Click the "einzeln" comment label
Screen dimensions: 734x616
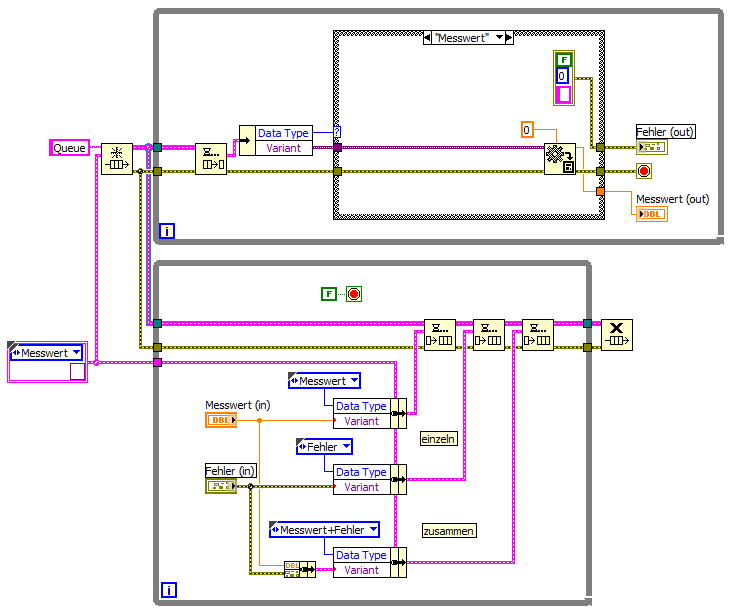coord(439,439)
